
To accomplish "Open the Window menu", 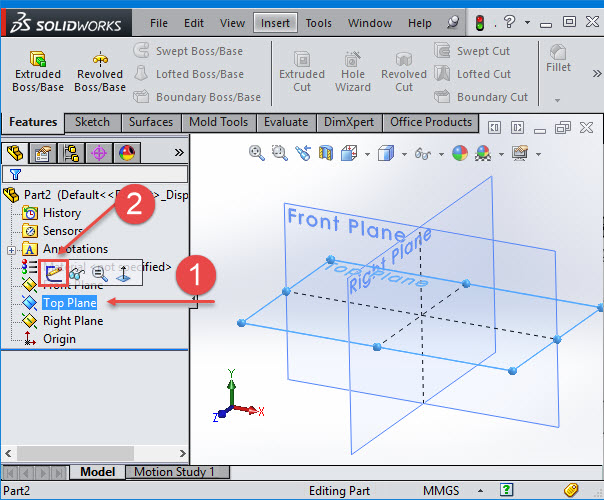I will [x=370, y=23].
